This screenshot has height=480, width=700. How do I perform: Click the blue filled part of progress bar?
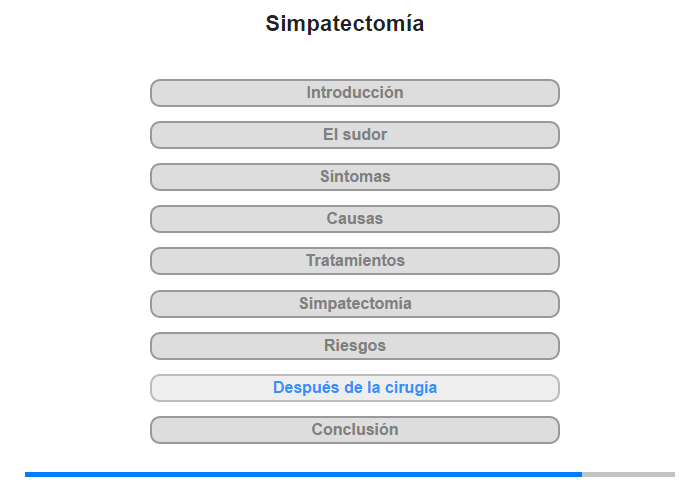[x=304, y=474]
